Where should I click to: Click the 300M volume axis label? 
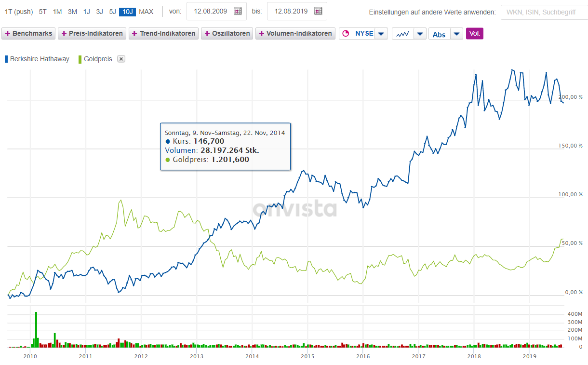click(574, 322)
